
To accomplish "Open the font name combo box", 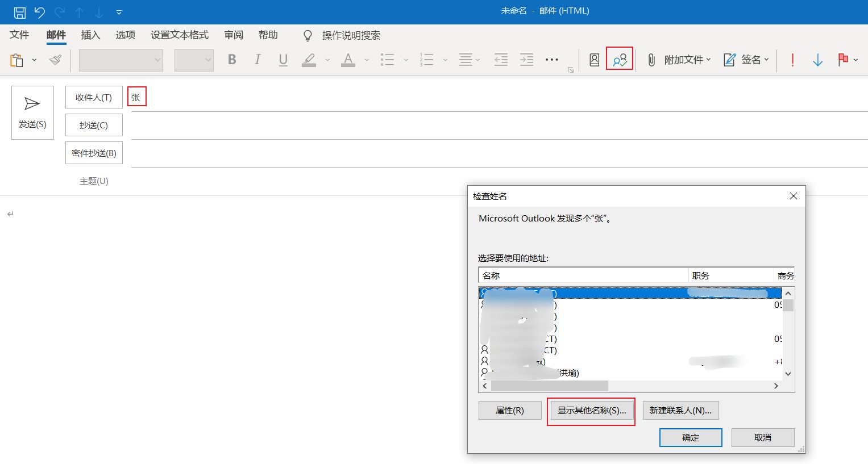I will [x=121, y=60].
